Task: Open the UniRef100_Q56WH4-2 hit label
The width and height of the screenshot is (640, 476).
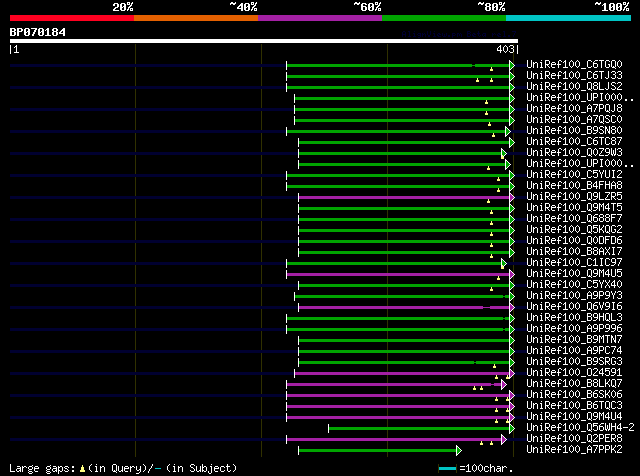Action: (x=580, y=427)
